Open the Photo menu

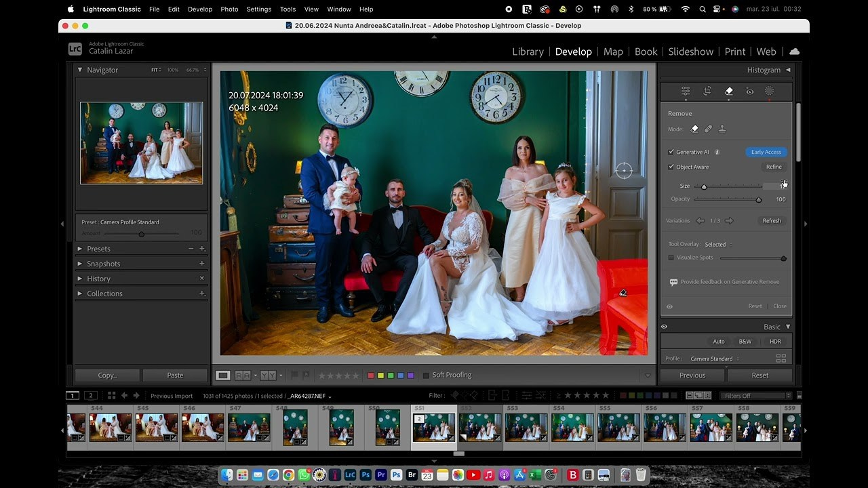click(229, 9)
